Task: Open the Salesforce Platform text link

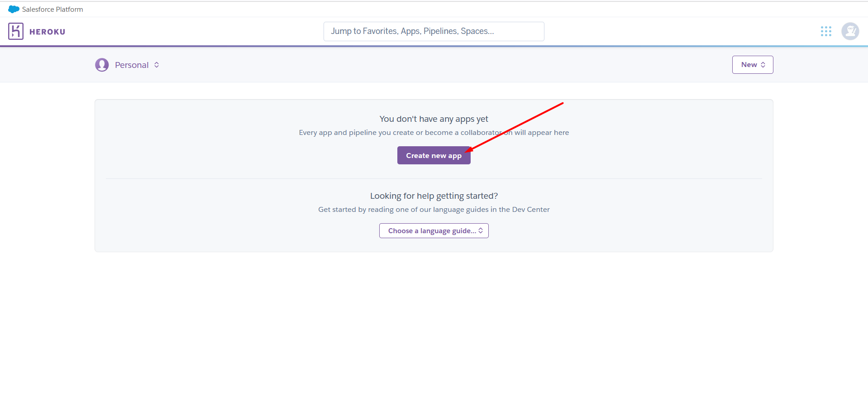Action: (52, 10)
